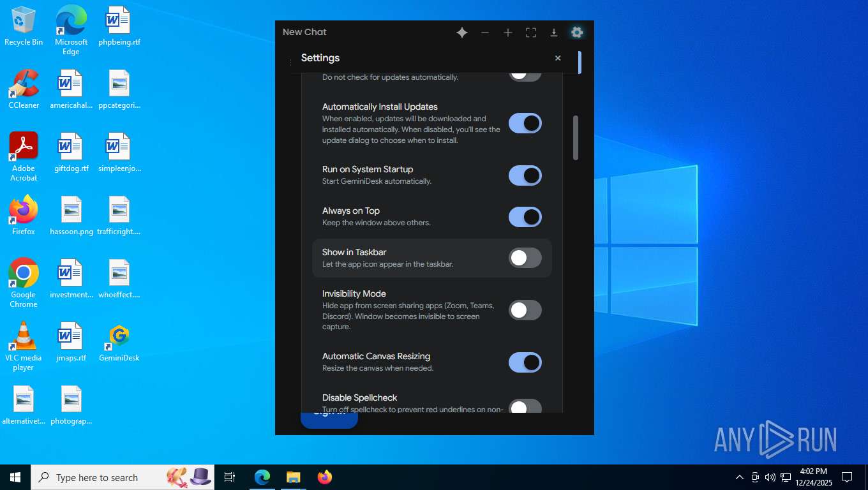
Task: Expand the hidden system tray icons
Action: tap(740, 477)
